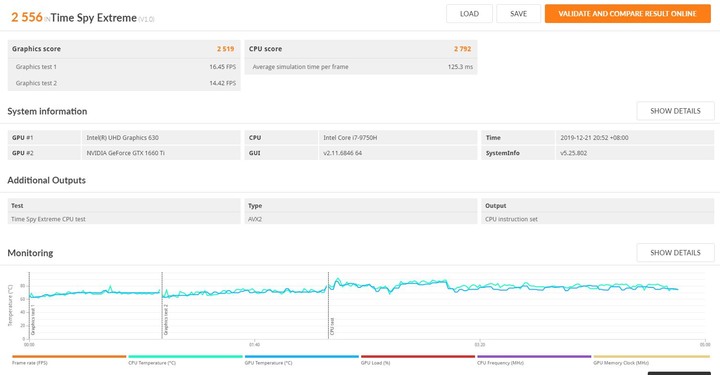Select GUI version v2.11.6846 64

coord(398,153)
